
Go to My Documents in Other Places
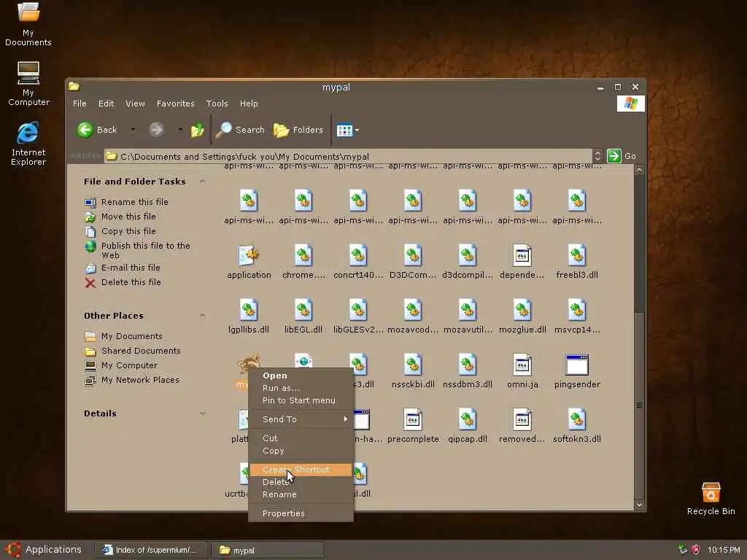(x=131, y=336)
